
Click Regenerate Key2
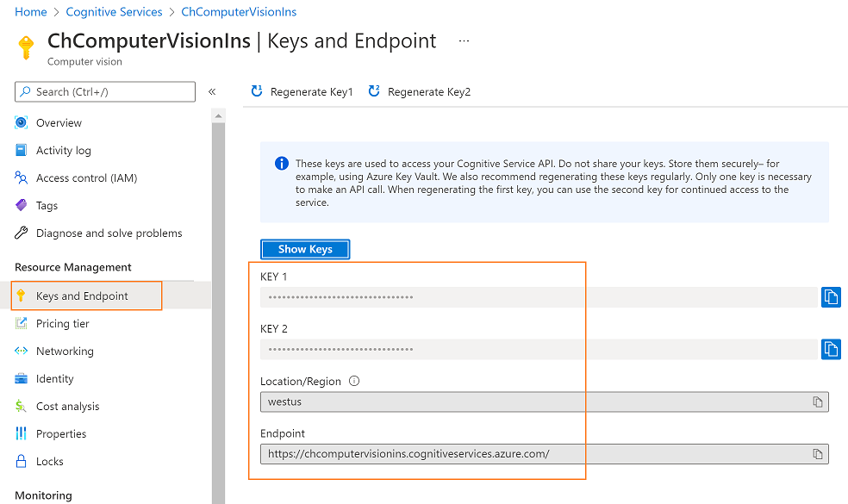coord(420,92)
